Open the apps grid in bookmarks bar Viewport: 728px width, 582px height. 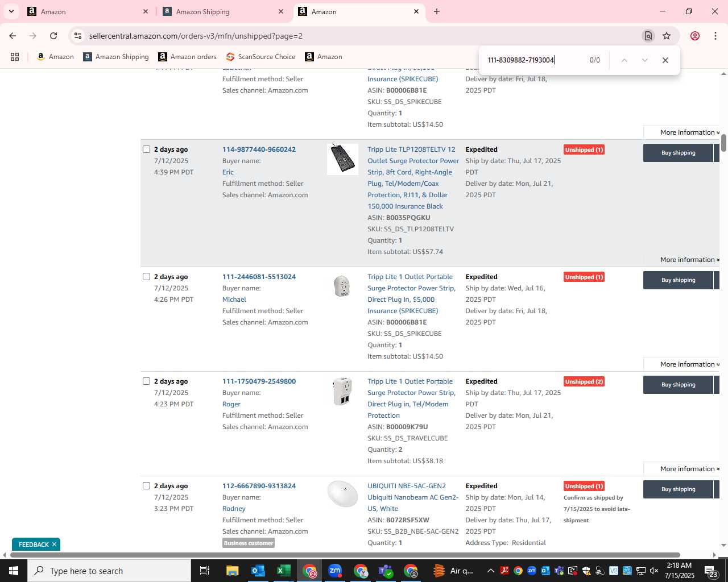coord(15,57)
